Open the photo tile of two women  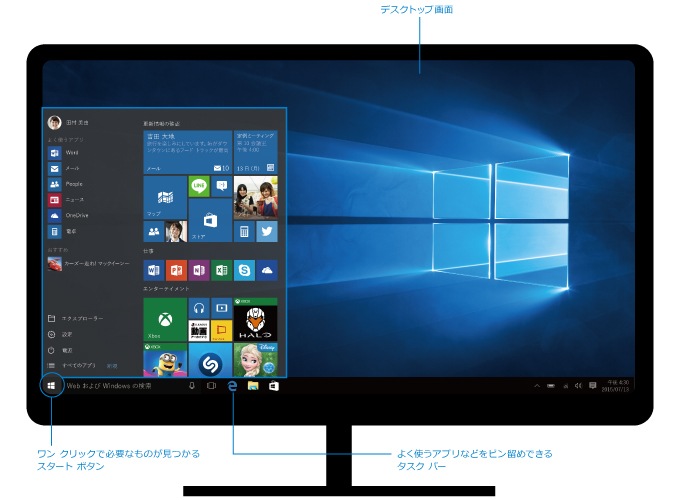(255, 197)
